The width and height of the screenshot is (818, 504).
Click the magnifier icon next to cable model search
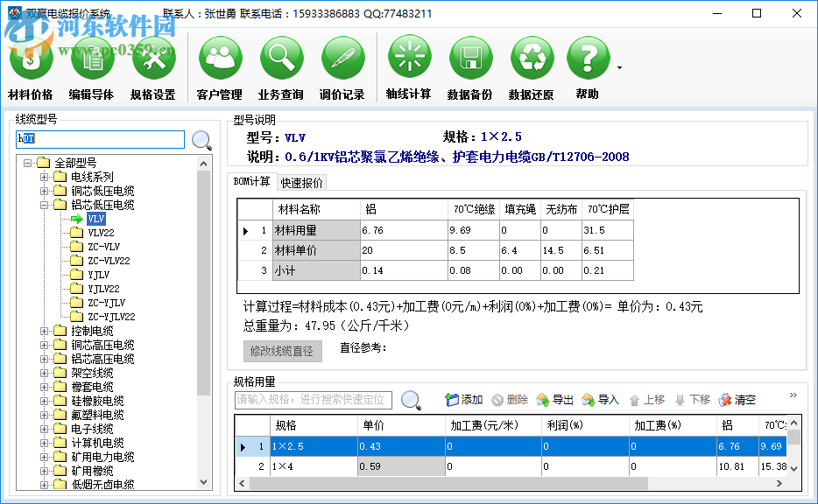coord(201,139)
